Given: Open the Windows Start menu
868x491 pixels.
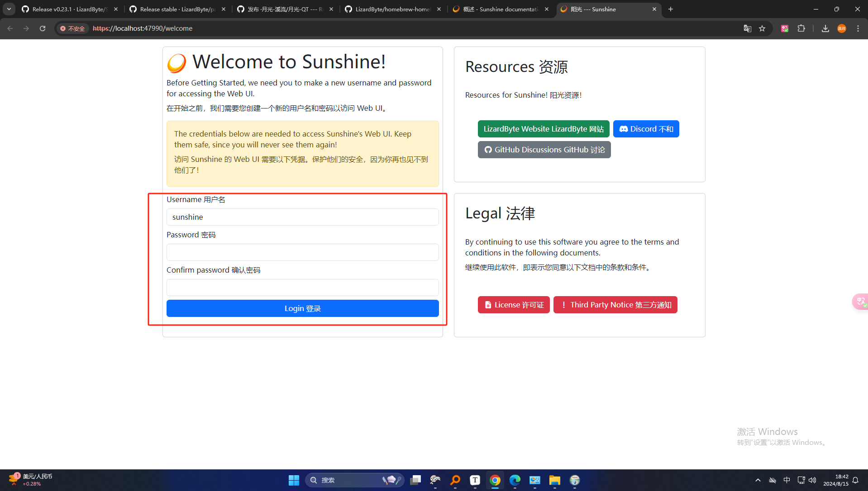Looking at the screenshot, I should pos(294,480).
